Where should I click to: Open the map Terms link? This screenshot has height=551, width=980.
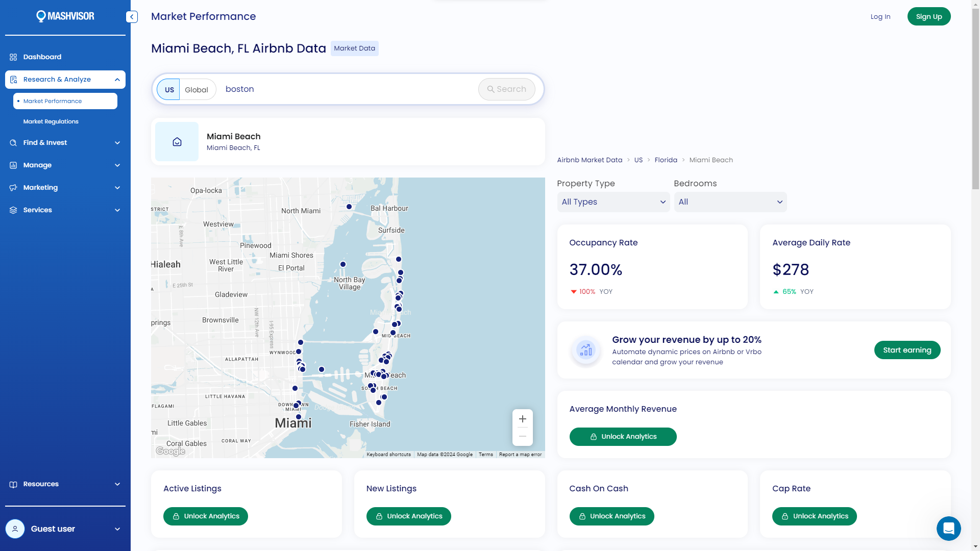[485, 455]
